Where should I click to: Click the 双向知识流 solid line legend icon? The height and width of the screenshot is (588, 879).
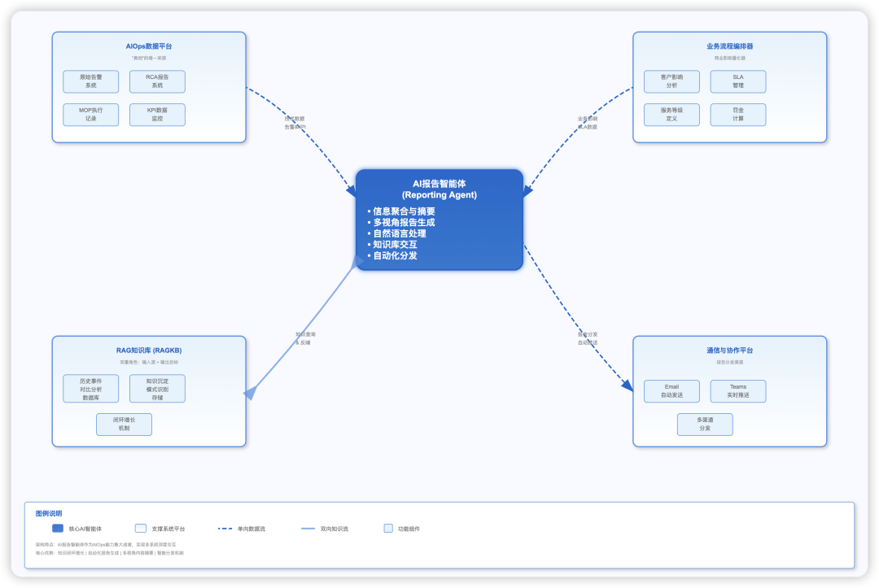click(308, 529)
